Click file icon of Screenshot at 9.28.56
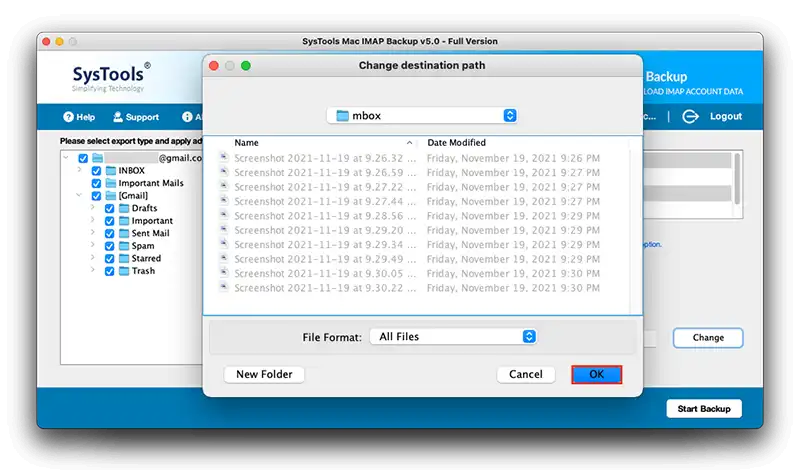 [223, 215]
